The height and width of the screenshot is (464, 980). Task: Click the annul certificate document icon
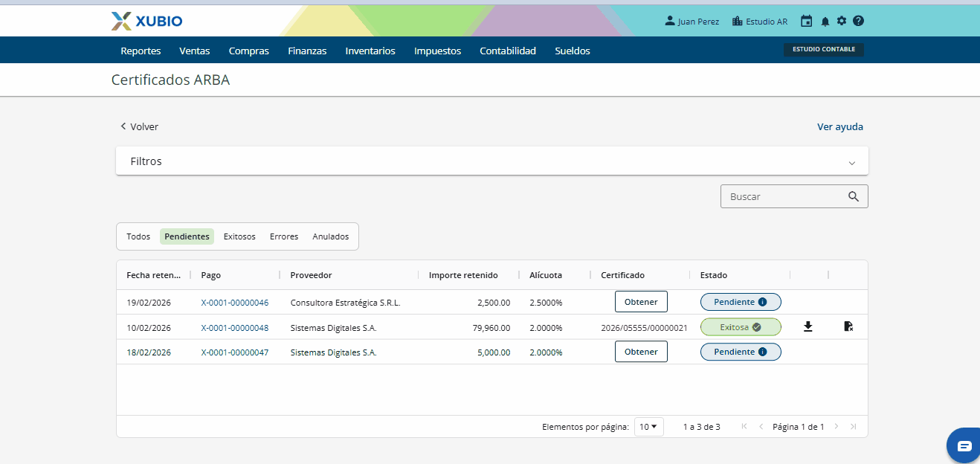(x=848, y=326)
